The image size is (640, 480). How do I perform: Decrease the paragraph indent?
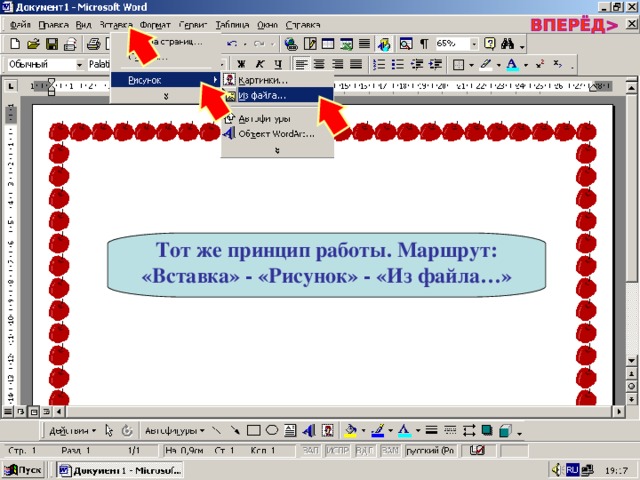coord(417,64)
